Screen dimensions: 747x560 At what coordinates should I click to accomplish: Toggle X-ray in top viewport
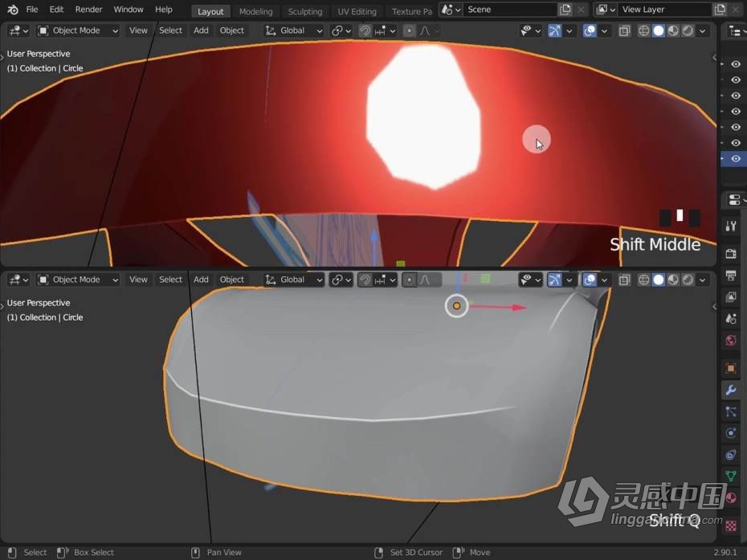624,31
